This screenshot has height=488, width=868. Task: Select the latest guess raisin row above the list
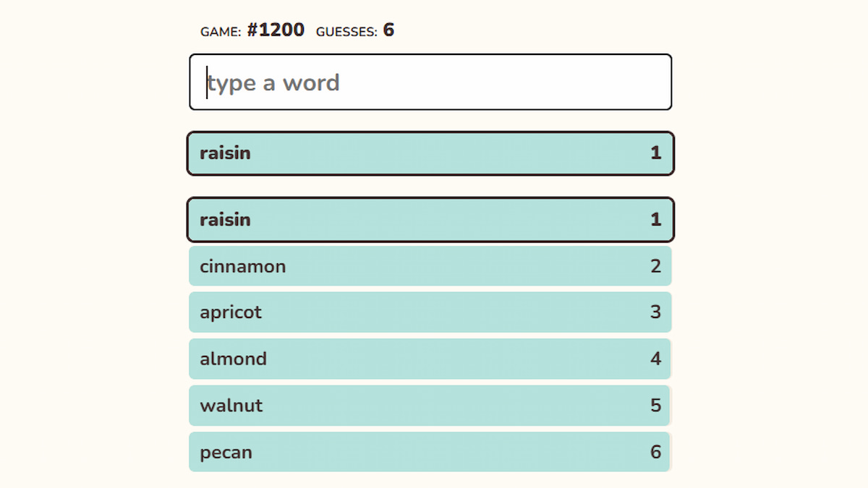pyautogui.click(x=430, y=153)
